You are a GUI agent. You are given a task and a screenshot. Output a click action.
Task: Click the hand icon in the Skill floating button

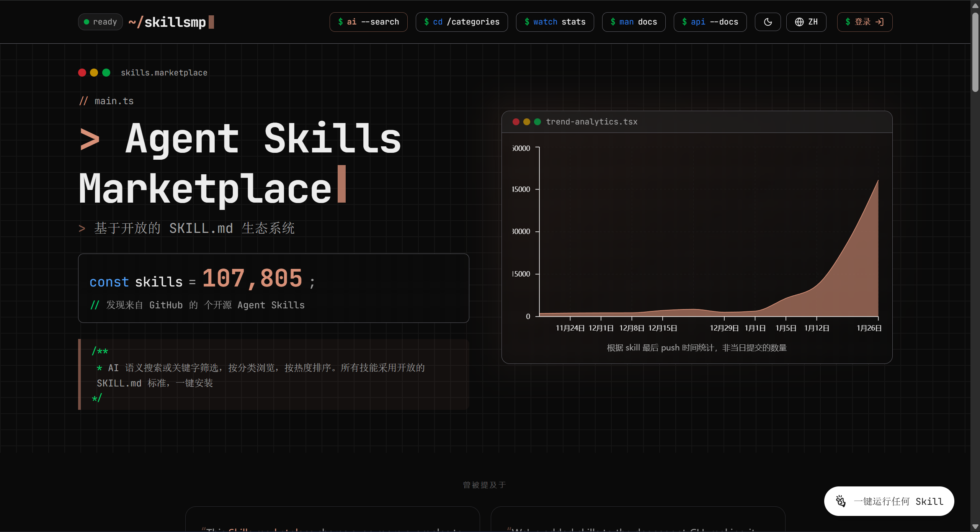(x=841, y=501)
